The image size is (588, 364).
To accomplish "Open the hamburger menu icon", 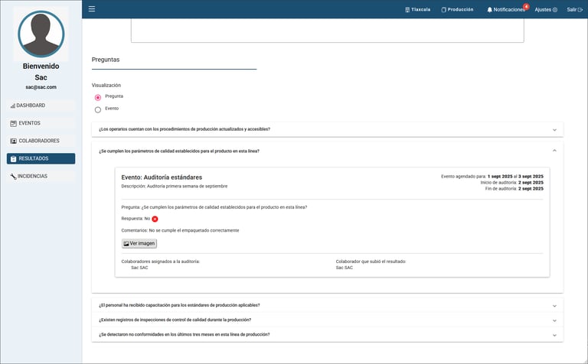I will coord(92,9).
